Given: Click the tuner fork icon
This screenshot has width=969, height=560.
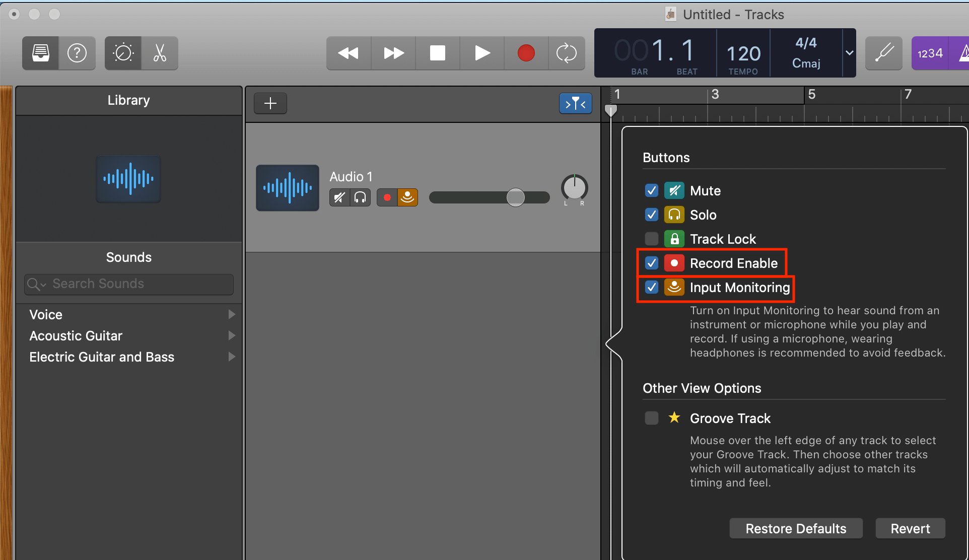Looking at the screenshot, I should [883, 53].
